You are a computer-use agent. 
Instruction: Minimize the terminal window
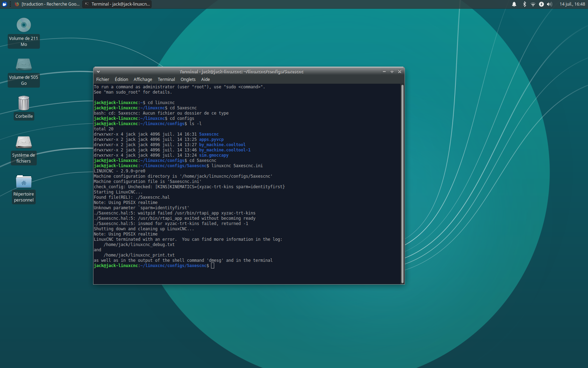pos(384,71)
